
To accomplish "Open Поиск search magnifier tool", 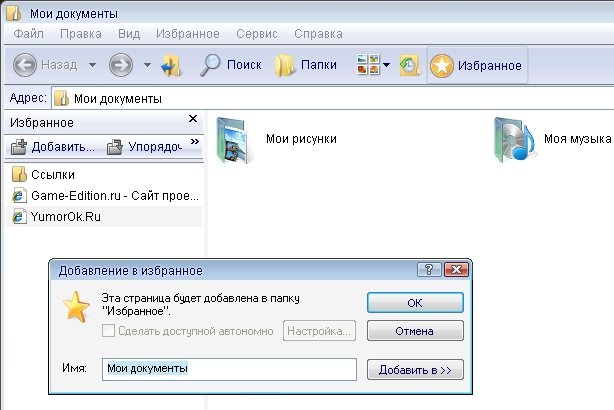I will point(211,66).
